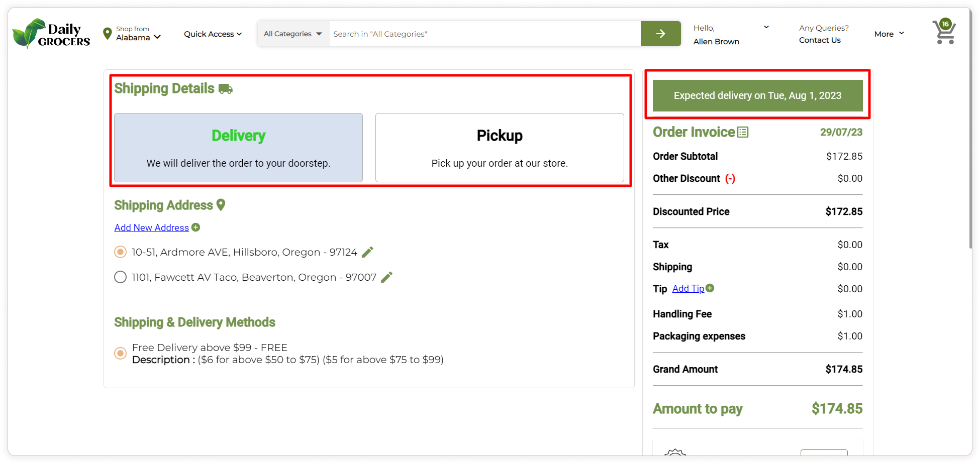The image size is (980, 464).
Task: Choose the Pickup shipping option
Action: point(500,148)
